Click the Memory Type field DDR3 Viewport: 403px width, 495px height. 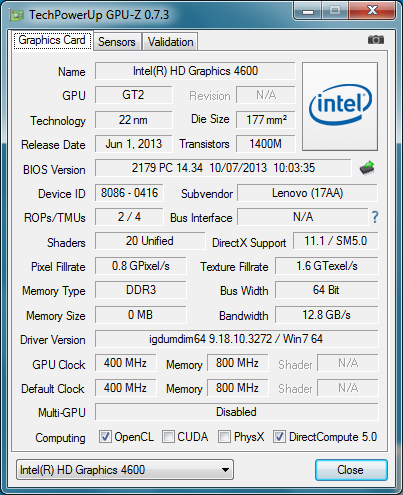click(141, 290)
